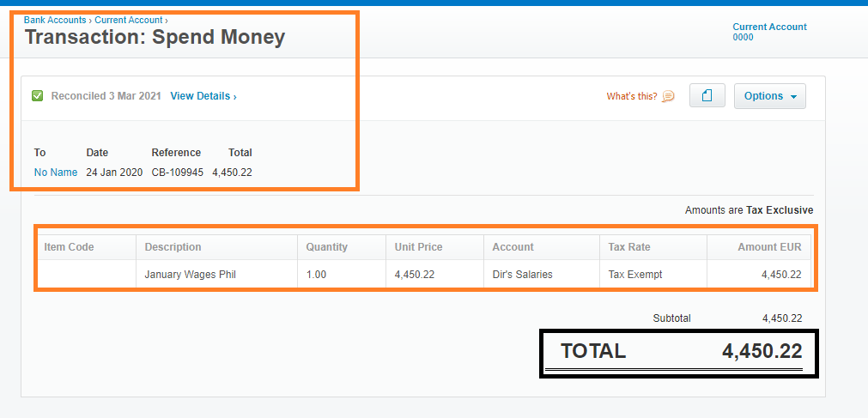Open the No Name contact link
The image size is (868, 418).
[56, 173]
